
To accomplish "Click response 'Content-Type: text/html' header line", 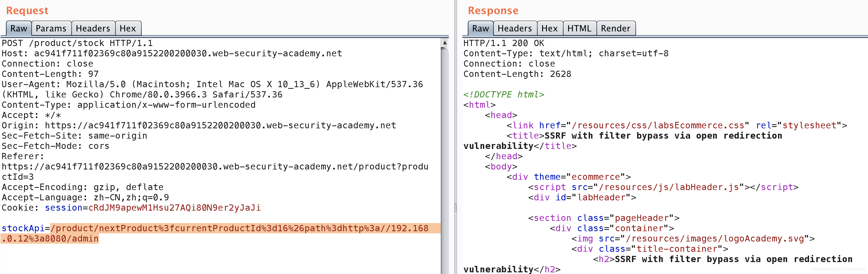I will pyautogui.click(x=566, y=53).
